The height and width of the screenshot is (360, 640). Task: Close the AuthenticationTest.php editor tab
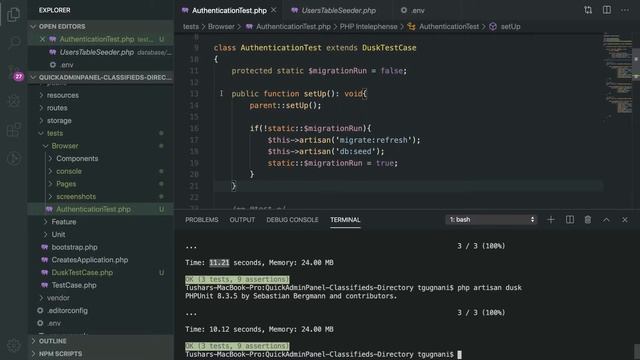274,10
